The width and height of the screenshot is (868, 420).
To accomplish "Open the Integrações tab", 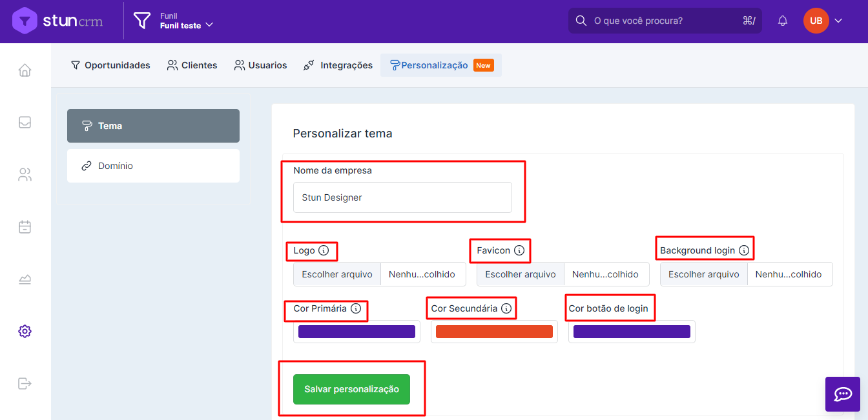I will click(338, 65).
